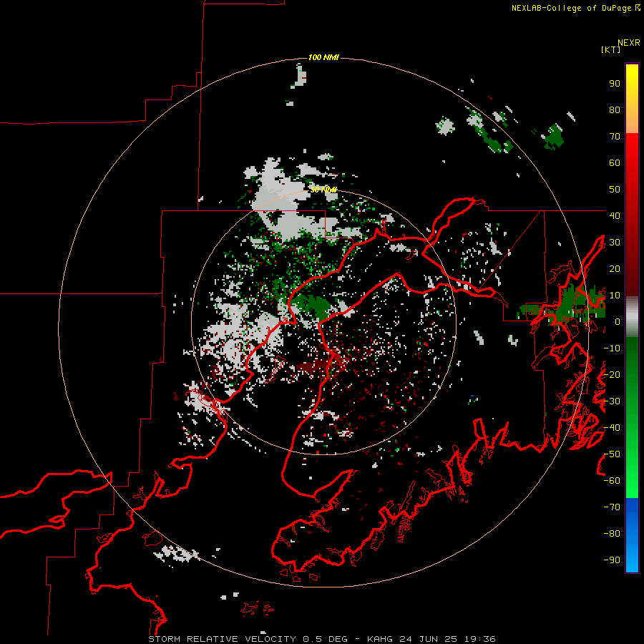Click the NEXR label above the color scale
Image resolution: width=644 pixels, height=644 pixels.
[x=629, y=42]
